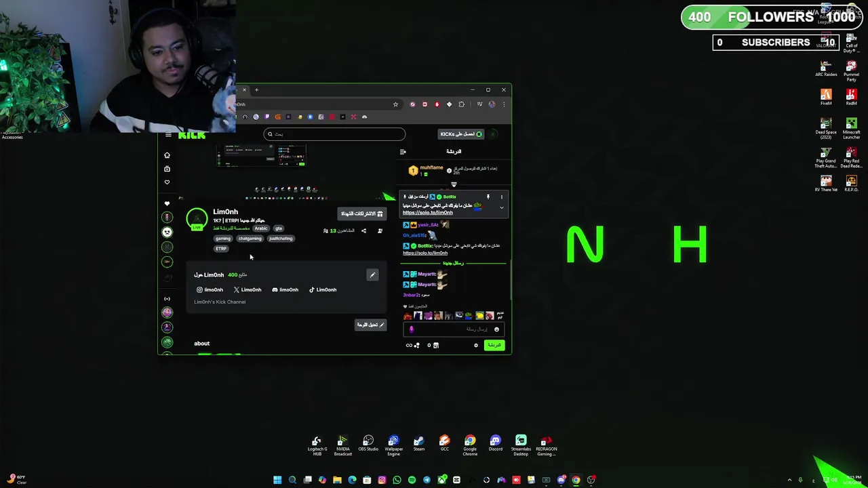Viewport: 868px width, 488px height.
Task: Open the viewers count icon
Action: point(325,231)
